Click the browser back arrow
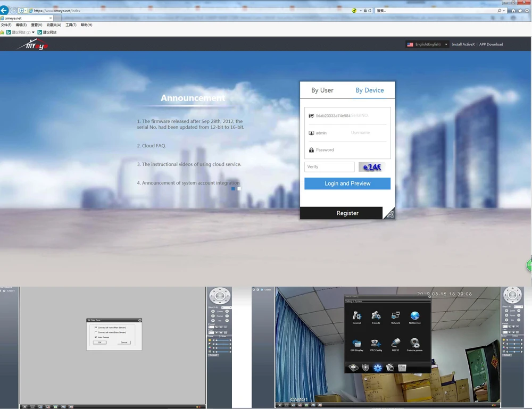532x409 pixels. (x=4, y=10)
